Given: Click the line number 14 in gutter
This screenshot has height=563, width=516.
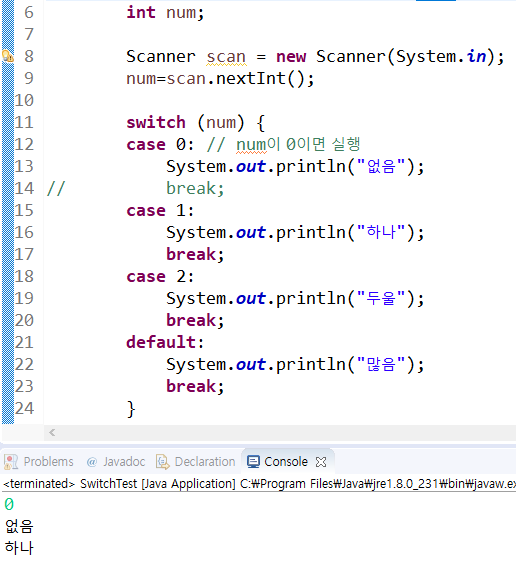Looking at the screenshot, I should [x=24, y=189].
